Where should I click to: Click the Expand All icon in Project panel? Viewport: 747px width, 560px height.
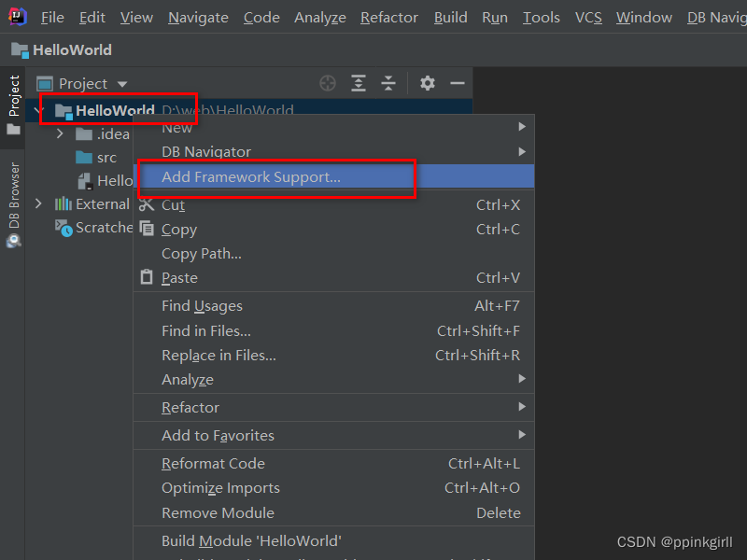tap(359, 83)
